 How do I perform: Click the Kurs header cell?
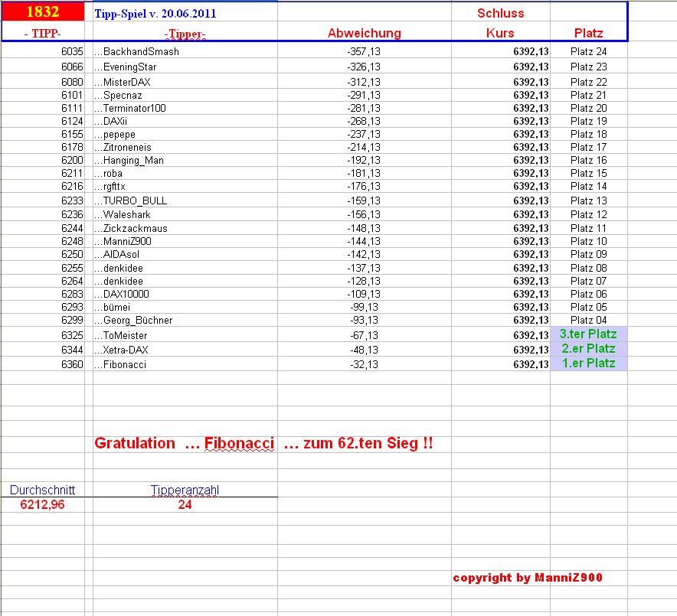click(500, 33)
